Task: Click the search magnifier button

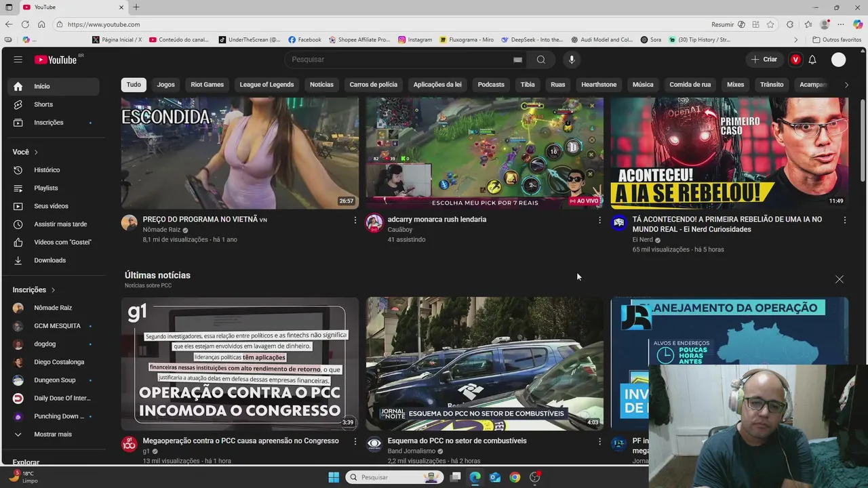Action: click(541, 60)
